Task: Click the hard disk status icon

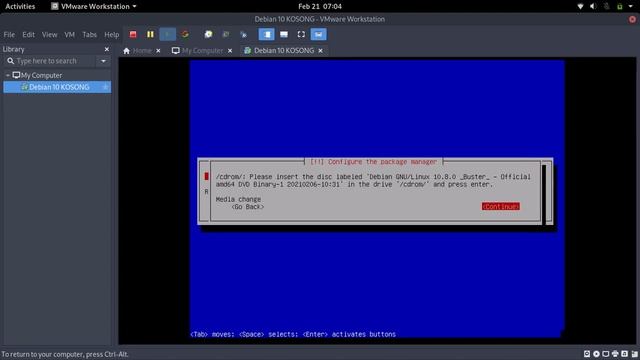Action: (587, 354)
